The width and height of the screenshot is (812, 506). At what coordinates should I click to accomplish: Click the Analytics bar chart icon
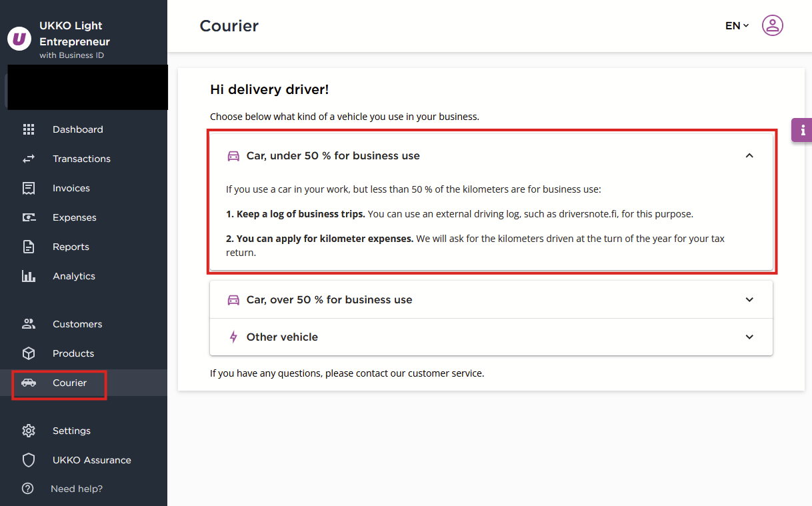[x=28, y=276]
